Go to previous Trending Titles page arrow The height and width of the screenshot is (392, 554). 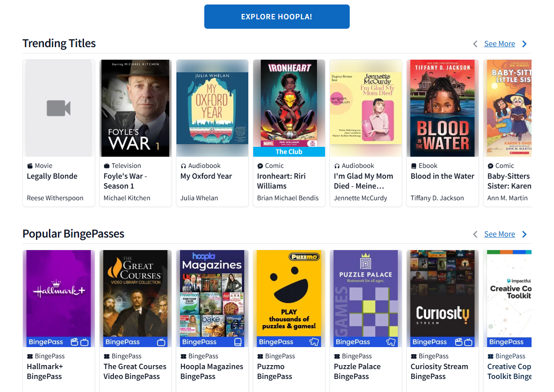(x=475, y=44)
